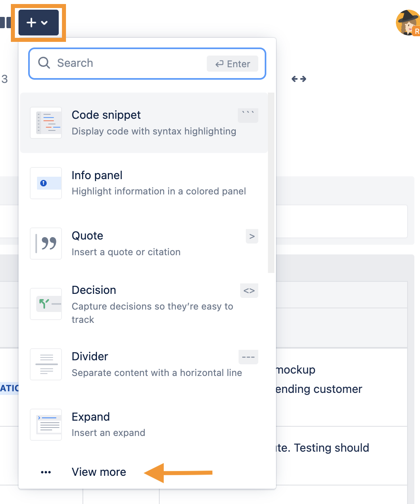Click the 'Highlight information in a colored panel' text
The width and height of the screenshot is (420, 504).
159,191
